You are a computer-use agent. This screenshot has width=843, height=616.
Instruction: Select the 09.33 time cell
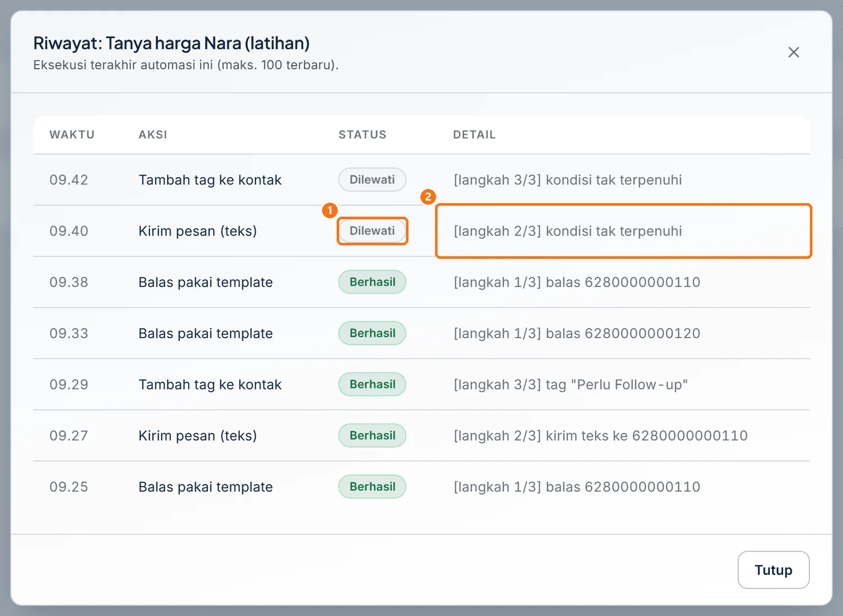[69, 333]
